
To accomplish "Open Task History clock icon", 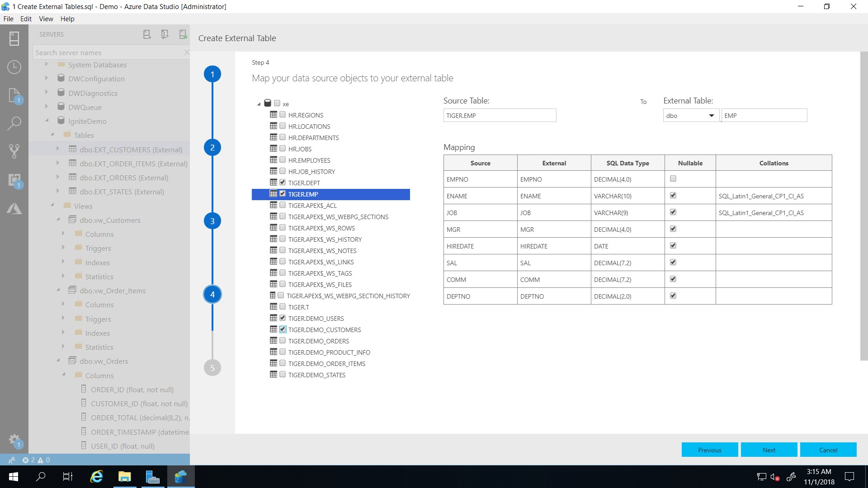I will (14, 67).
